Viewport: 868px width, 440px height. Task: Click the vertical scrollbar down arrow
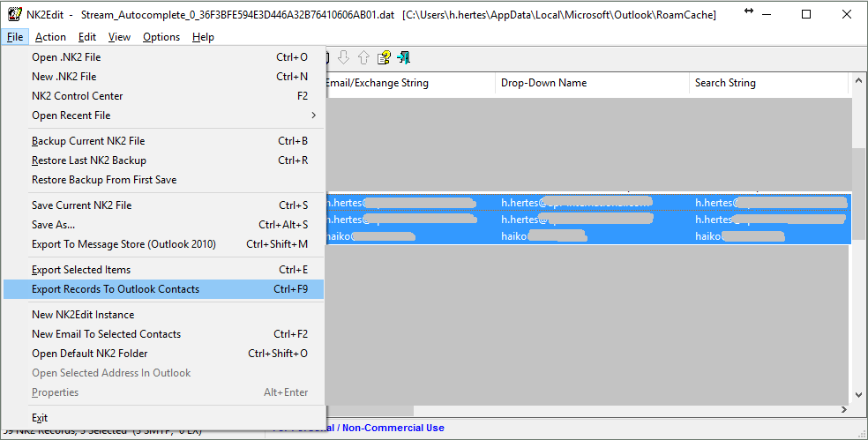858,395
